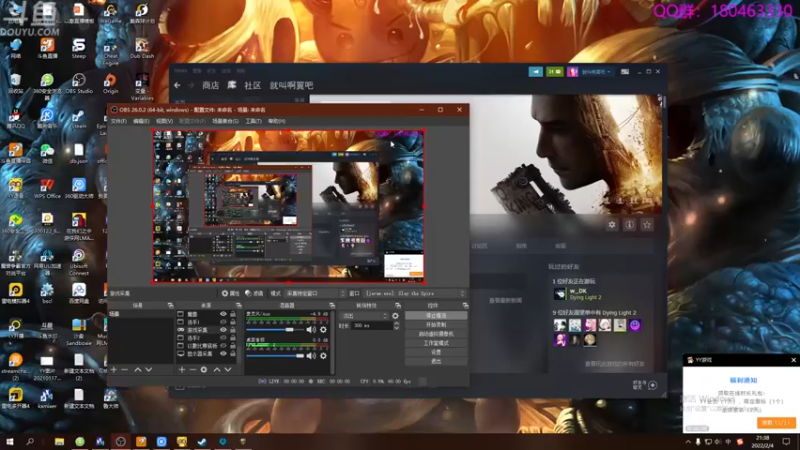Open OBS 编辑(E) menu

pyautogui.click(x=141, y=121)
